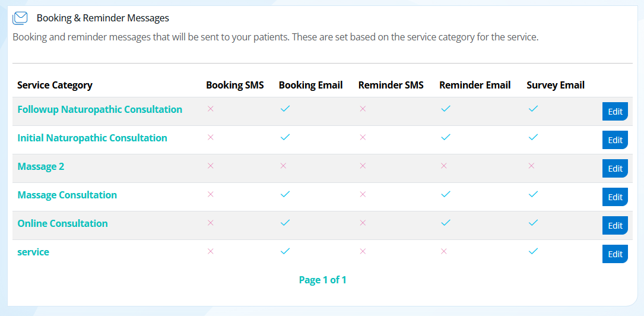Edit the Followup Naturopathic Consultation messages

click(615, 111)
